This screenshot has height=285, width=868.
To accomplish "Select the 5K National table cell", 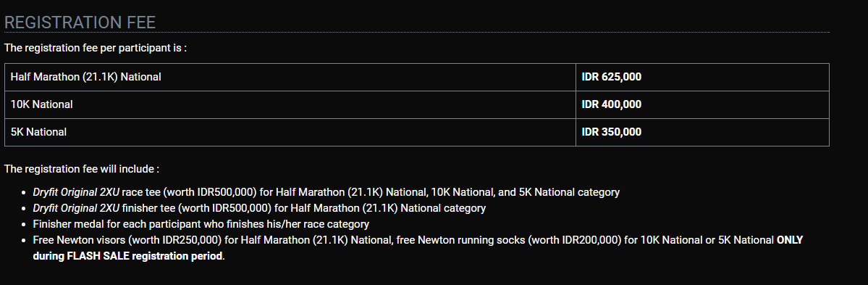I will point(290,133).
